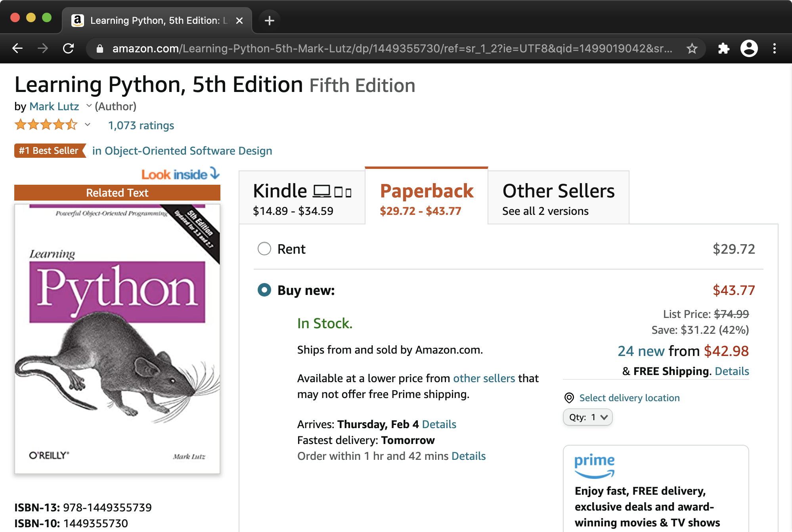Image resolution: width=792 pixels, height=532 pixels.
Task: Click the browser back arrow
Action: [17, 48]
